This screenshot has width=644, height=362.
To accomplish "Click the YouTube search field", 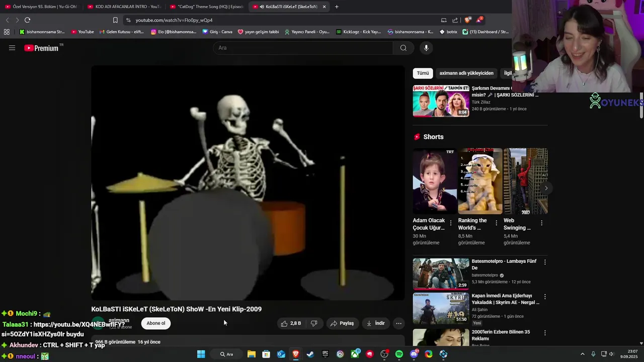I will (x=303, y=48).
